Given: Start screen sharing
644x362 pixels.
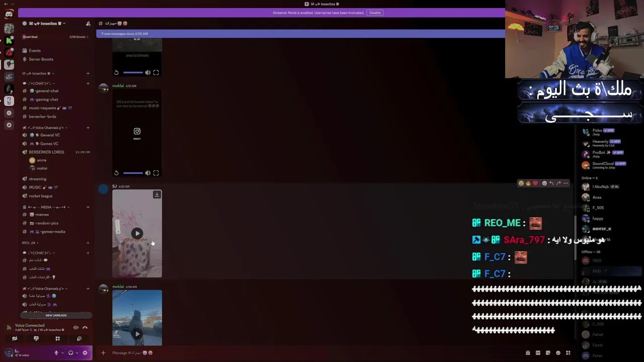Looking at the screenshot, I should click(x=36, y=338).
